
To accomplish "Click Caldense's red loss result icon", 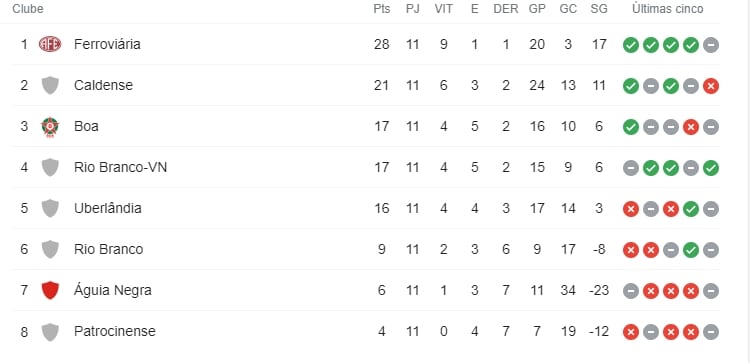I will [x=711, y=87].
